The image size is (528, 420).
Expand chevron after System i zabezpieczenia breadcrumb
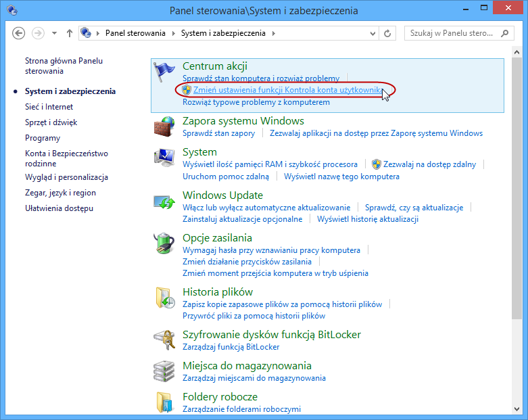273,33
